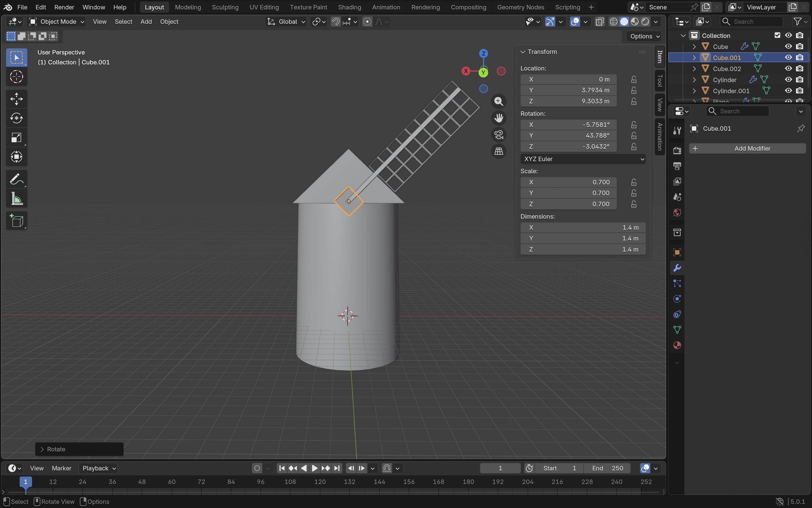Switch to the Modeling workspace tab
The height and width of the screenshot is (508, 812).
tap(188, 7)
